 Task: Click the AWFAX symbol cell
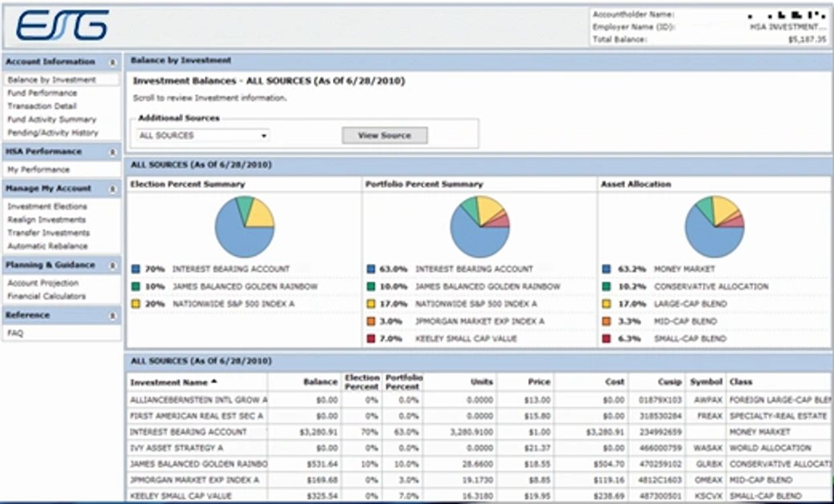pyautogui.click(x=710, y=399)
